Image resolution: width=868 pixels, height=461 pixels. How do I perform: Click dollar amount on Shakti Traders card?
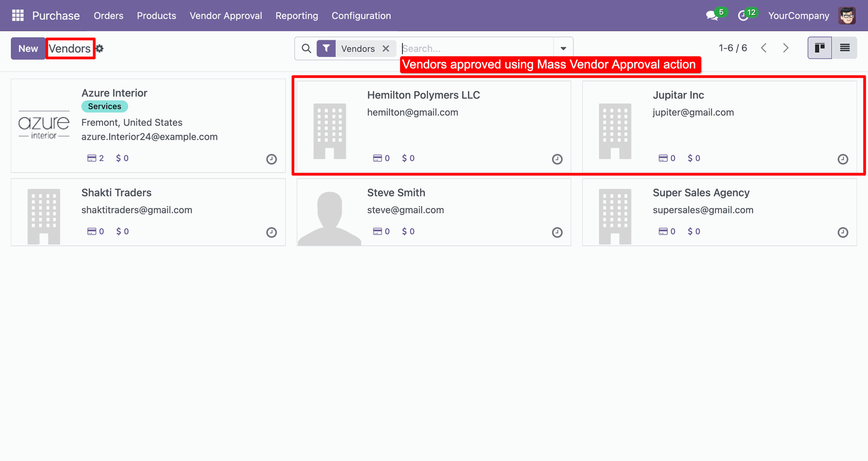tap(122, 231)
